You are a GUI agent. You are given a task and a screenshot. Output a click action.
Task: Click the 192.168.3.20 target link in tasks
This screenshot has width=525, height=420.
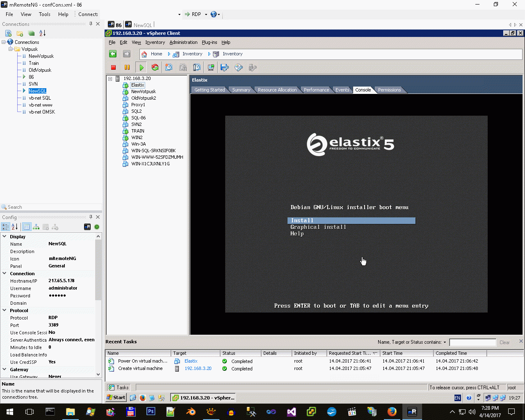198,368
